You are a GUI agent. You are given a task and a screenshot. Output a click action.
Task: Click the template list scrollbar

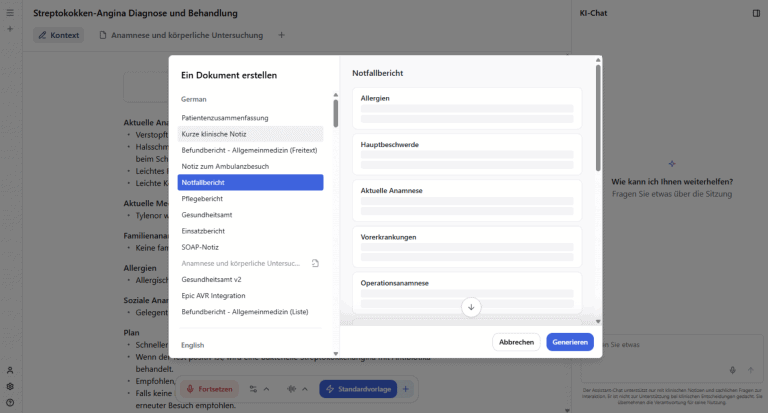(x=335, y=112)
